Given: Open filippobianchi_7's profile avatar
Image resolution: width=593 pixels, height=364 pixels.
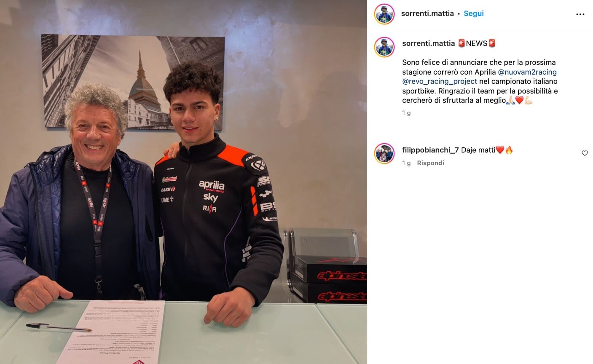Looking at the screenshot, I should tap(384, 153).
